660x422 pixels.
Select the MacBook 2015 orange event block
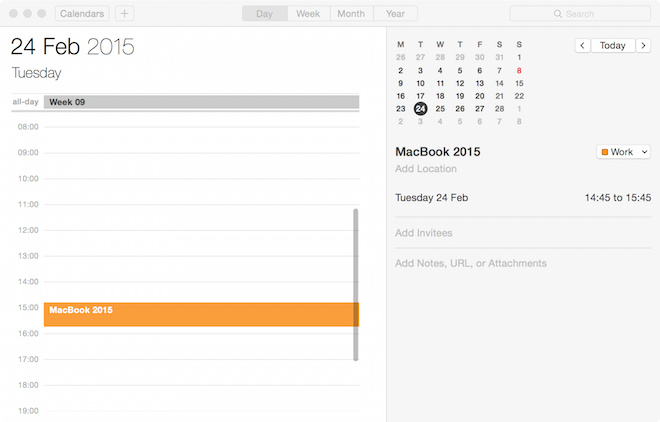201,314
